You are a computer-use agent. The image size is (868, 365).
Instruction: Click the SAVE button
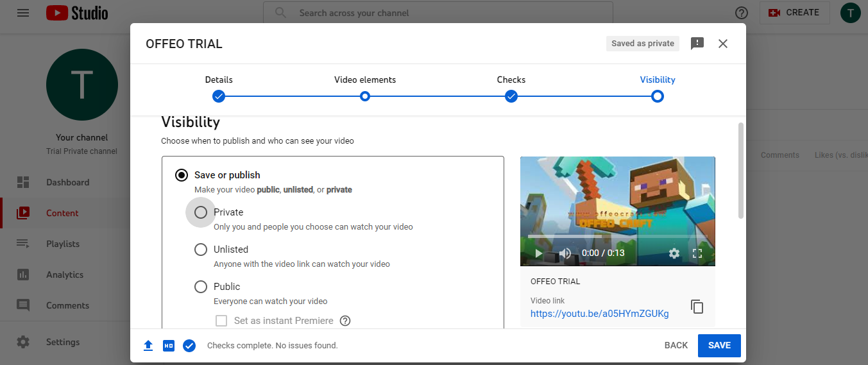point(719,345)
